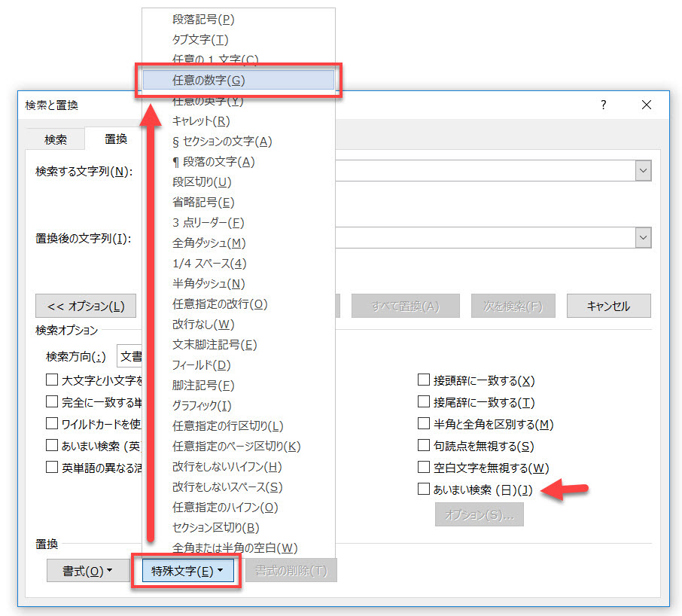The width and height of the screenshot is (682, 616).
Task: Check the あいまい検索 (日) option
Action: coord(423,489)
